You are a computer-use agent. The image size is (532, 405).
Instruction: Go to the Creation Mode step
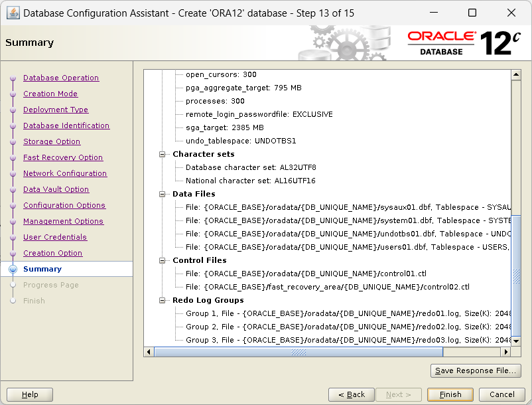click(x=50, y=94)
